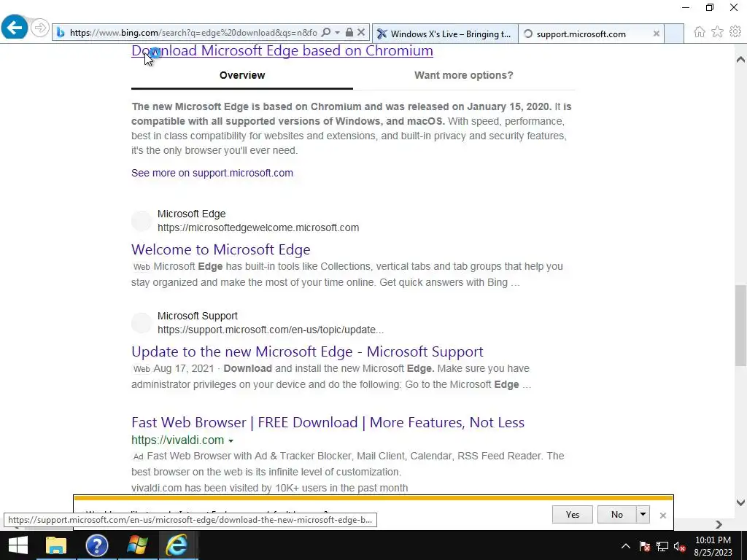747x560 pixels.
Task: Click the security lock icon in address bar
Action: [x=349, y=32]
